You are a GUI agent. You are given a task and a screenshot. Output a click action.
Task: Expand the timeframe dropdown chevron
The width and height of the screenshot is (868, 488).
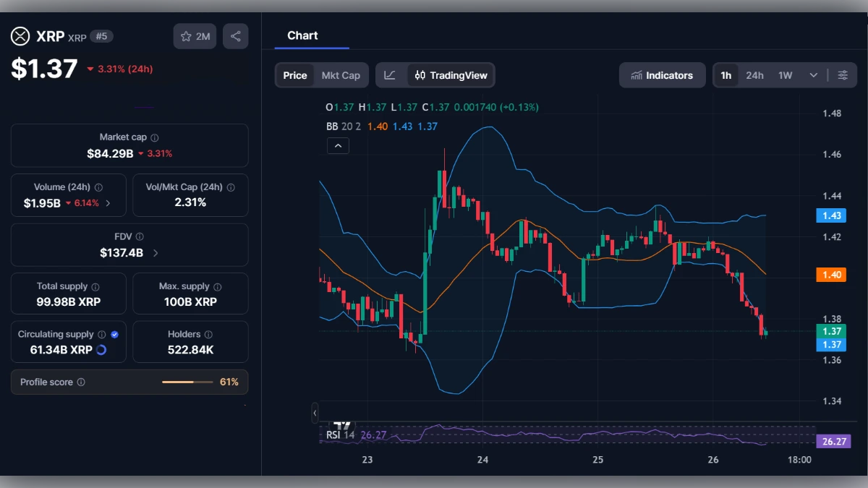coord(812,74)
